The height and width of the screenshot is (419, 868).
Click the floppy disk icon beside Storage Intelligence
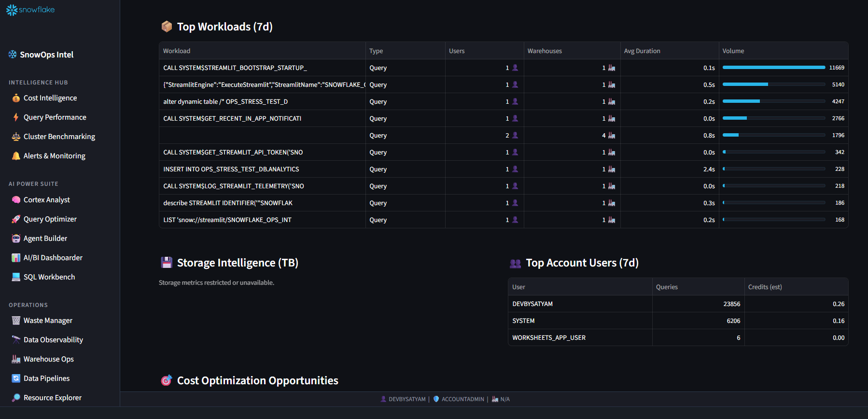[167, 263]
